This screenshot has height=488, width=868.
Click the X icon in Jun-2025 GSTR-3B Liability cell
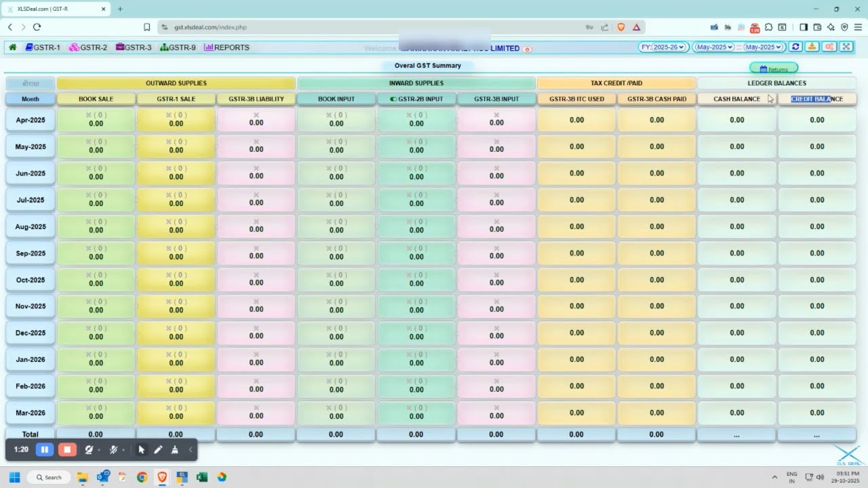tap(256, 168)
